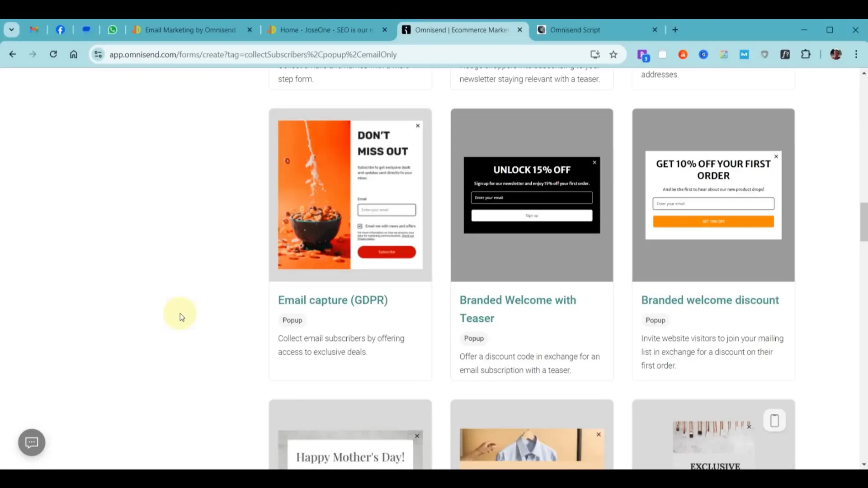Switch to Omnisend Script tab

(x=575, y=30)
